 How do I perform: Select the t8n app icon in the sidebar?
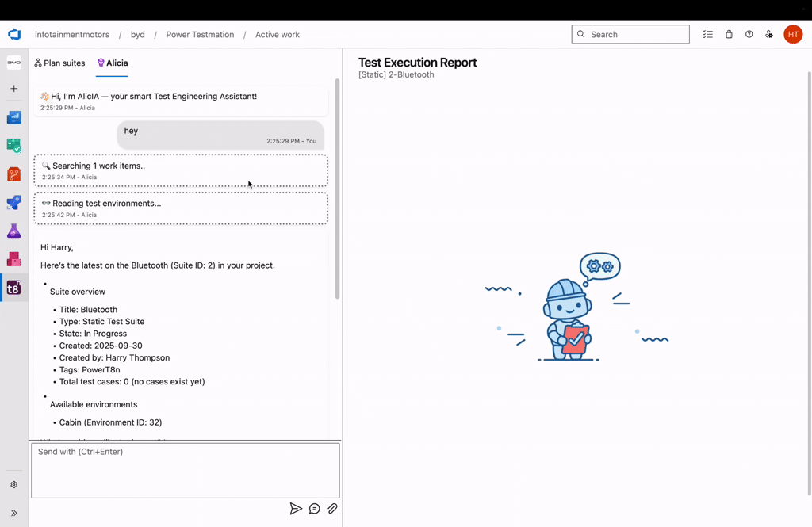13,288
